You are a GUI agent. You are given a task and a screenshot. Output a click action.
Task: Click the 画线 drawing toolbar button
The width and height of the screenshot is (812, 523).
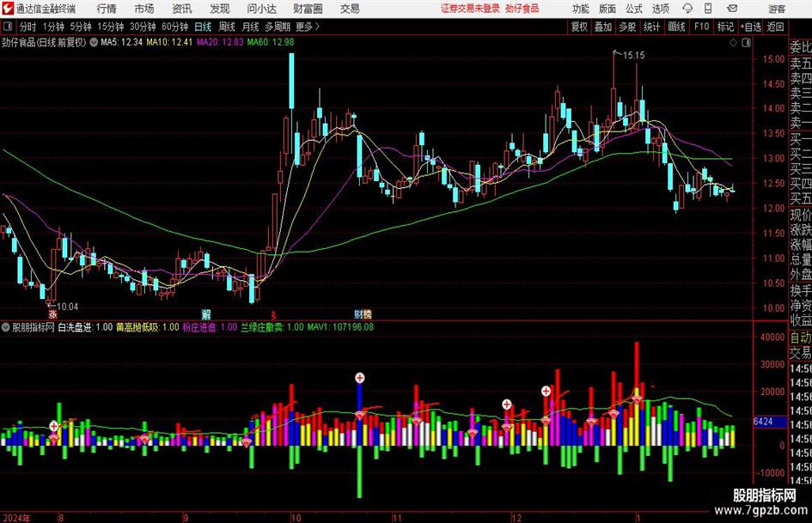(x=676, y=27)
